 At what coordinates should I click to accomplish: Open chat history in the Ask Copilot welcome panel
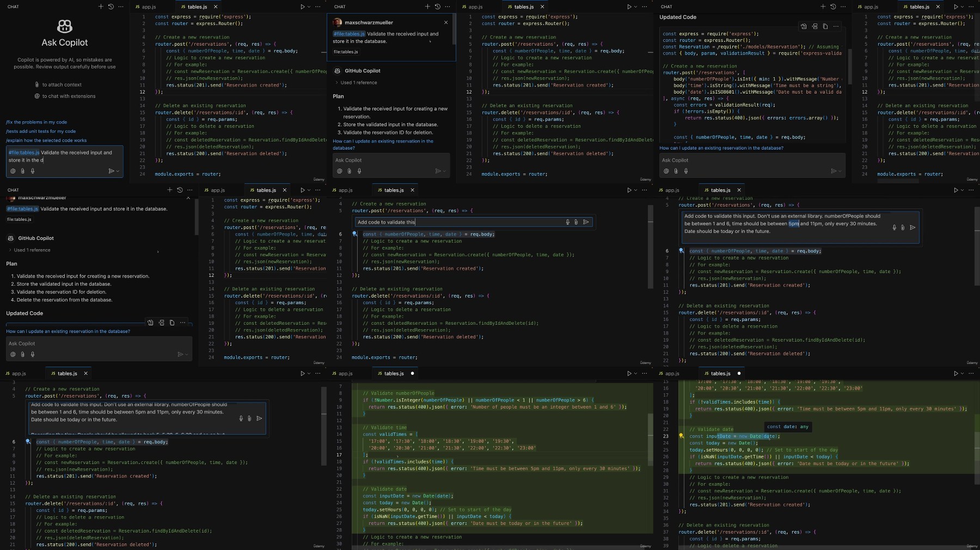point(111,7)
